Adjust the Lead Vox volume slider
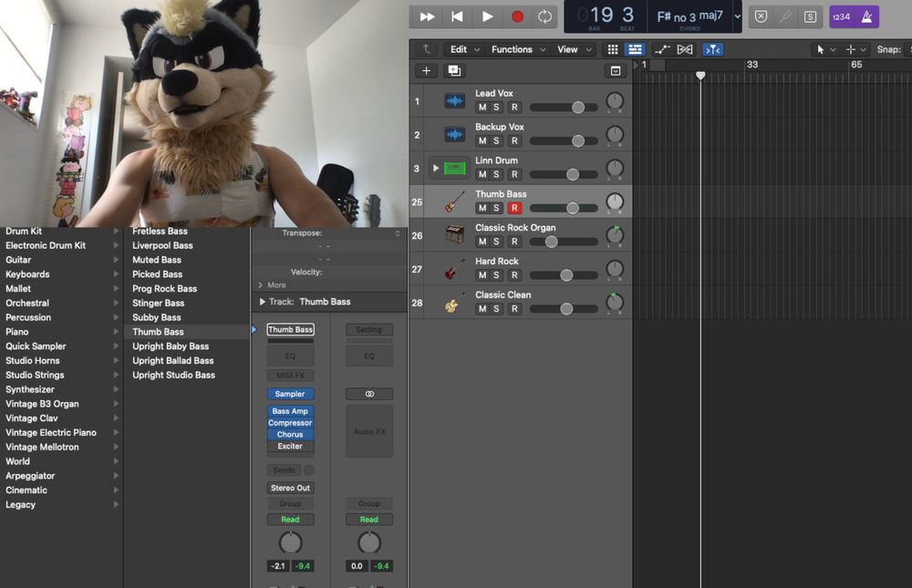Image resolution: width=912 pixels, height=588 pixels. tap(564, 108)
